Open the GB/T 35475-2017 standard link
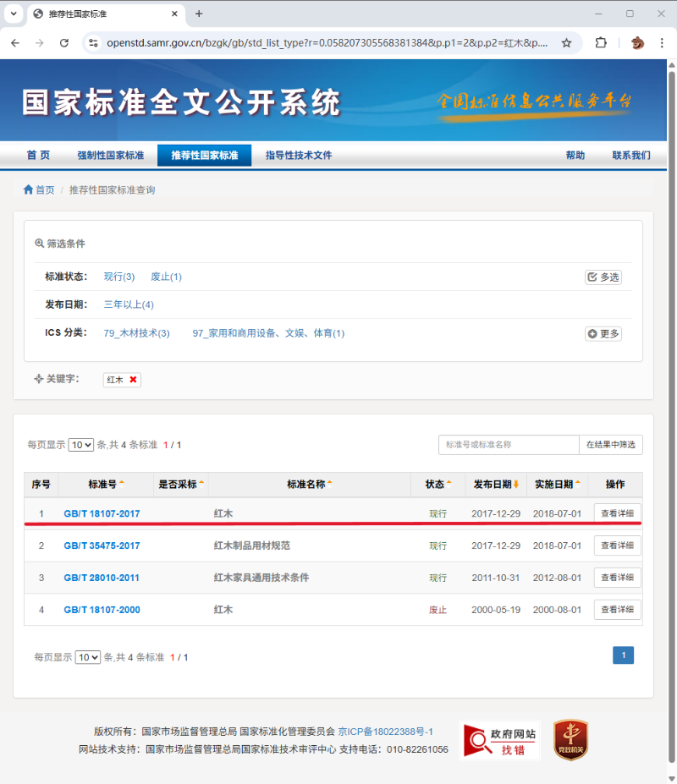The height and width of the screenshot is (784, 677). pyautogui.click(x=102, y=546)
